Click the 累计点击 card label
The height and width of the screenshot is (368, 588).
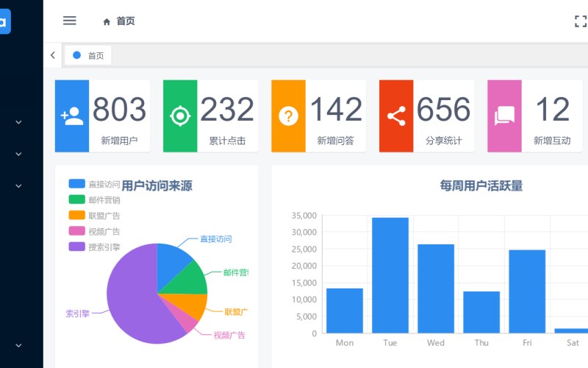pyautogui.click(x=227, y=141)
